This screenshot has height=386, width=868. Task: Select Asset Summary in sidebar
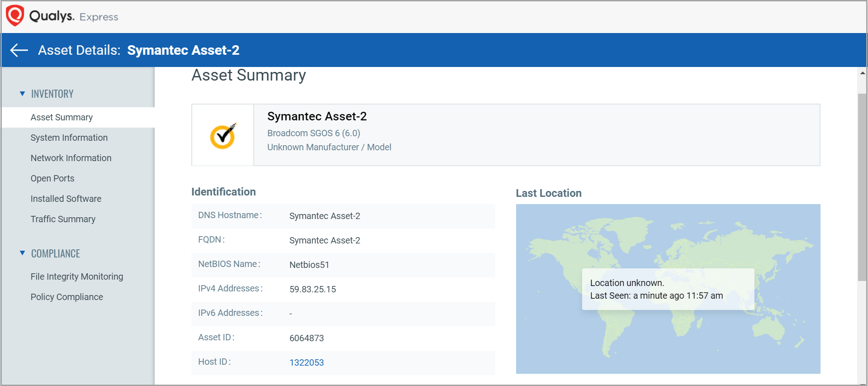click(78, 117)
